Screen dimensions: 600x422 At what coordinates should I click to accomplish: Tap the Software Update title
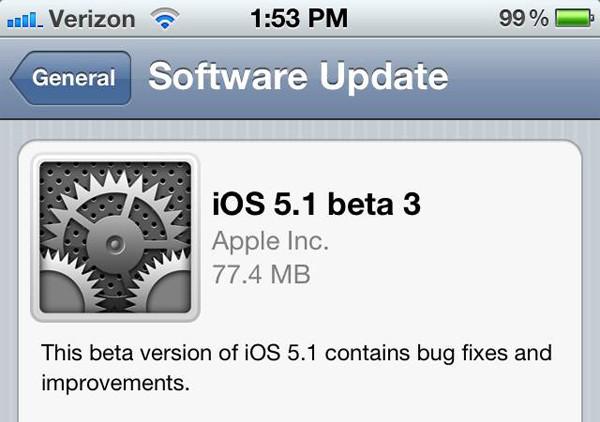pyautogui.click(x=298, y=77)
